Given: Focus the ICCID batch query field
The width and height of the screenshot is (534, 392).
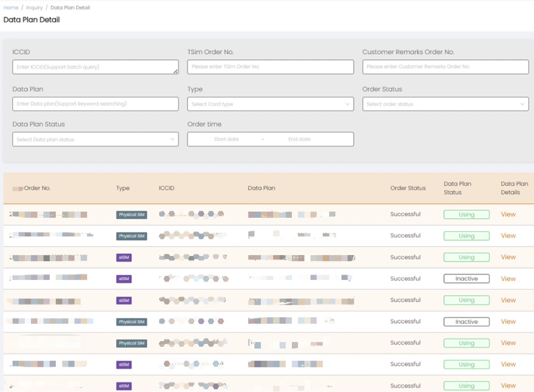Looking at the screenshot, I should (x=95, y=67).
